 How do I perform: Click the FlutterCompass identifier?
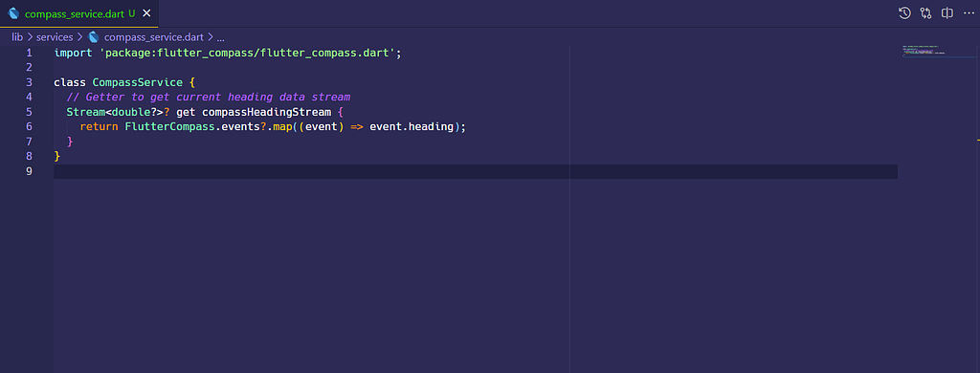pos(169,127)
